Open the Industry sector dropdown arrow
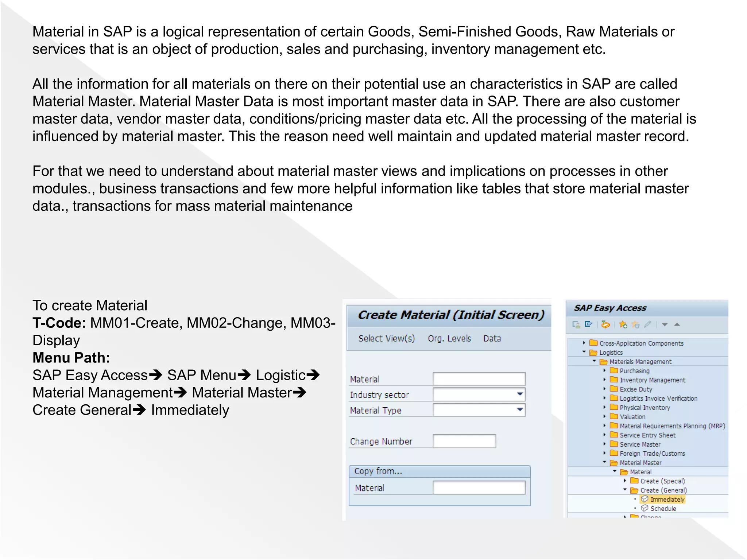747x560 pixels. point(520,394)
